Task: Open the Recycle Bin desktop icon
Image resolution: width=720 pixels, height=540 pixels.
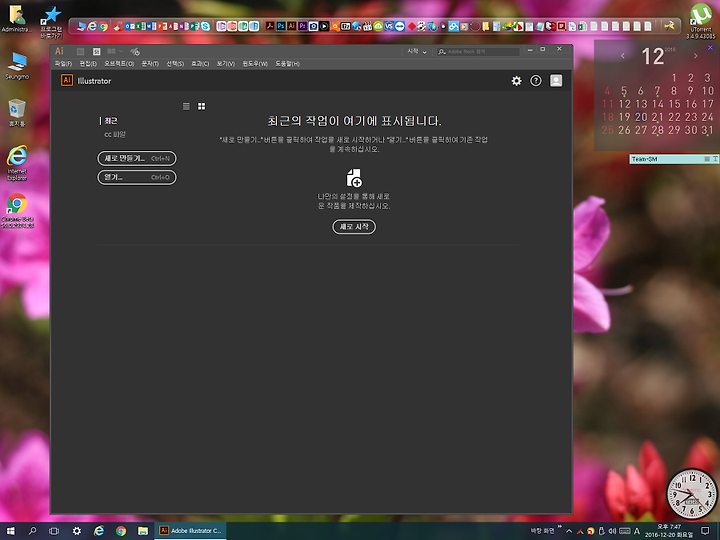Action: point(17,113)
